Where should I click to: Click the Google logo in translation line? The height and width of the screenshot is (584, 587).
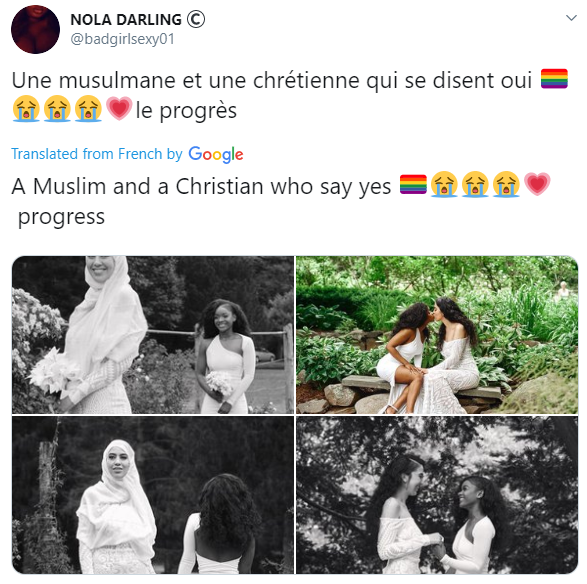[216, 154]
